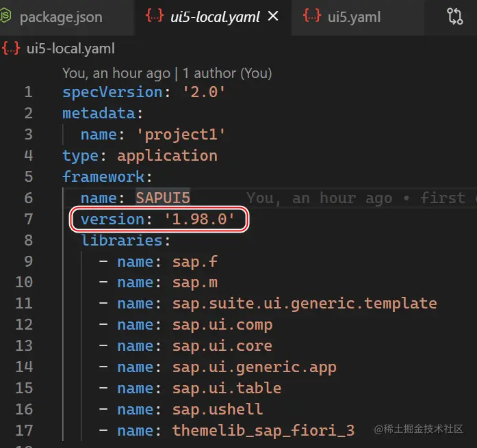Click the sap.f library entry
Screen dimensions: 477x448
(195, 262)
